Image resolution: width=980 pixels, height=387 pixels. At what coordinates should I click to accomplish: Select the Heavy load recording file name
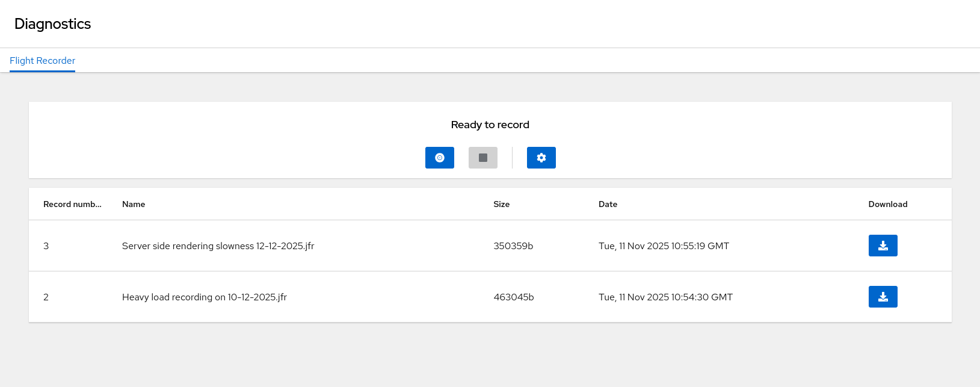tap(204, 297)
